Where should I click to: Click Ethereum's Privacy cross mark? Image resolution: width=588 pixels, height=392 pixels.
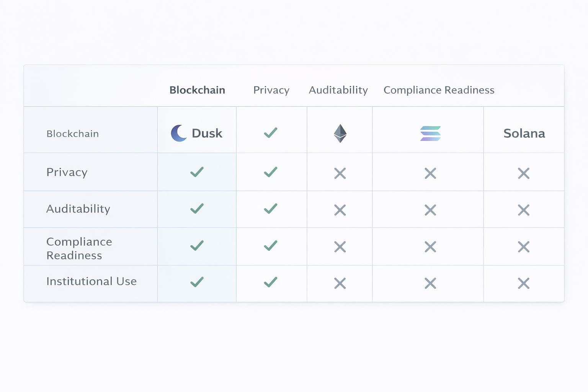[x=340, y=173]
